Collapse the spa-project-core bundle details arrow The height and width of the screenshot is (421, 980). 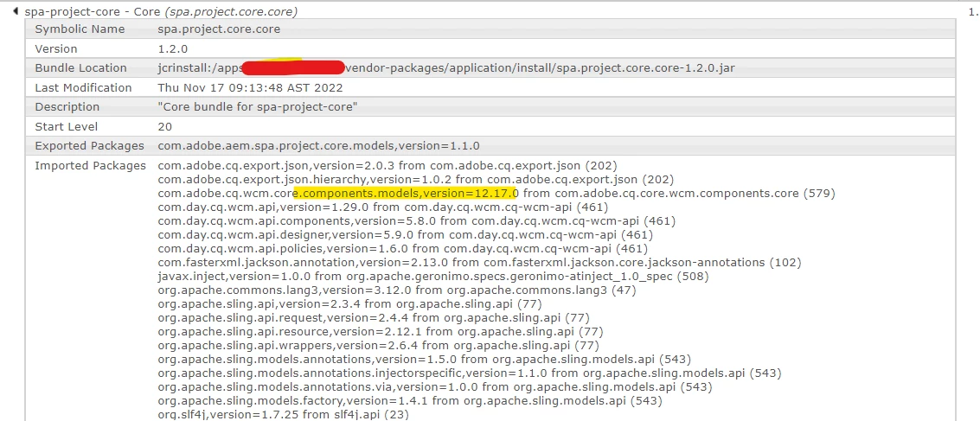[15, 10]
